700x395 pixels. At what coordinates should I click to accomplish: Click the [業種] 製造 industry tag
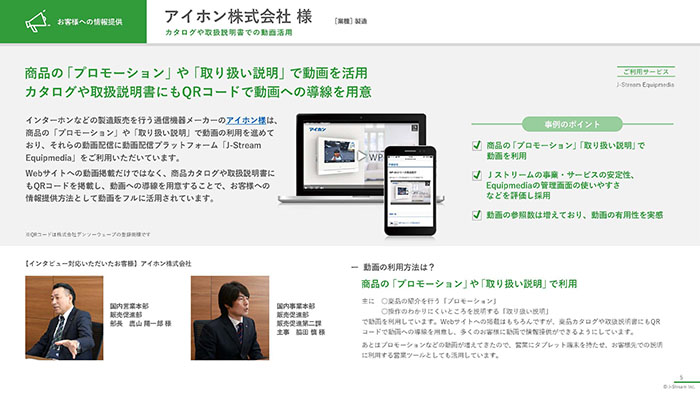click(350, 21)
